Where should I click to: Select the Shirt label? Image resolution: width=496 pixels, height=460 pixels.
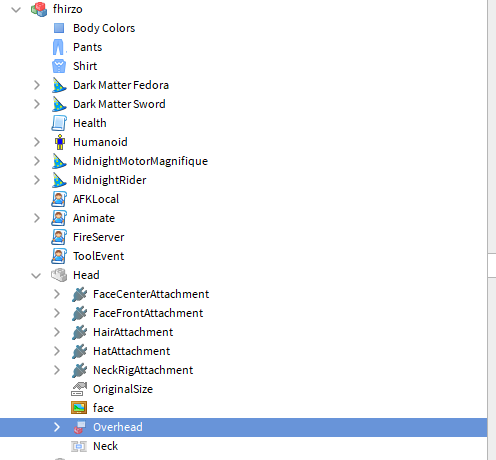coord(85,66)
